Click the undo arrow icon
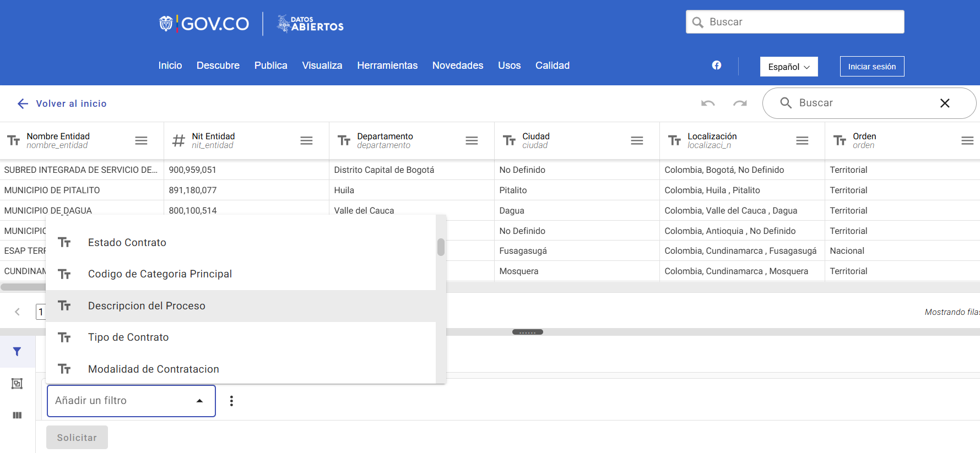 [708, 103]
